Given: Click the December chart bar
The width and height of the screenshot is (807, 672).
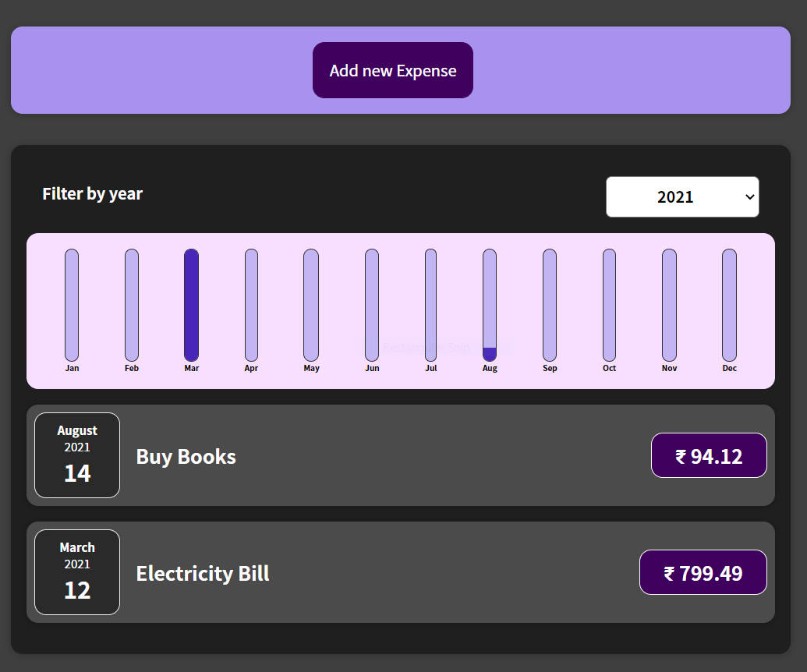Looking at the screenshot, I should click(729, 305).
